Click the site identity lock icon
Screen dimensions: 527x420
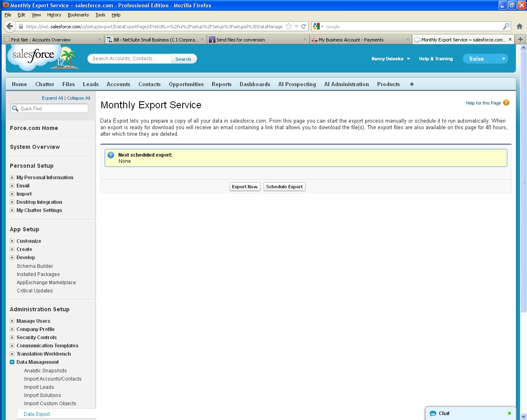tap(21, 26)
